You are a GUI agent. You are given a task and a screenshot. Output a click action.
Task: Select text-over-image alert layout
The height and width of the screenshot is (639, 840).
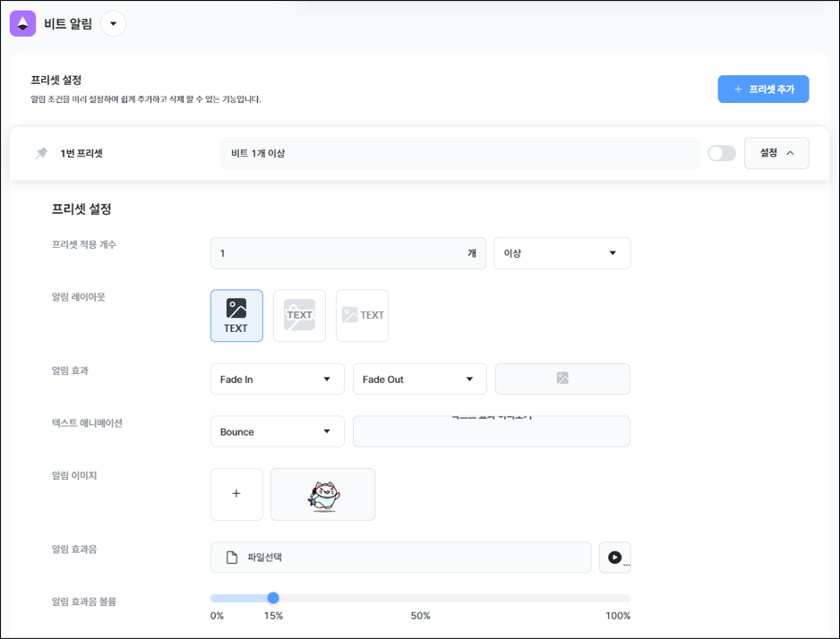point(299,316)
